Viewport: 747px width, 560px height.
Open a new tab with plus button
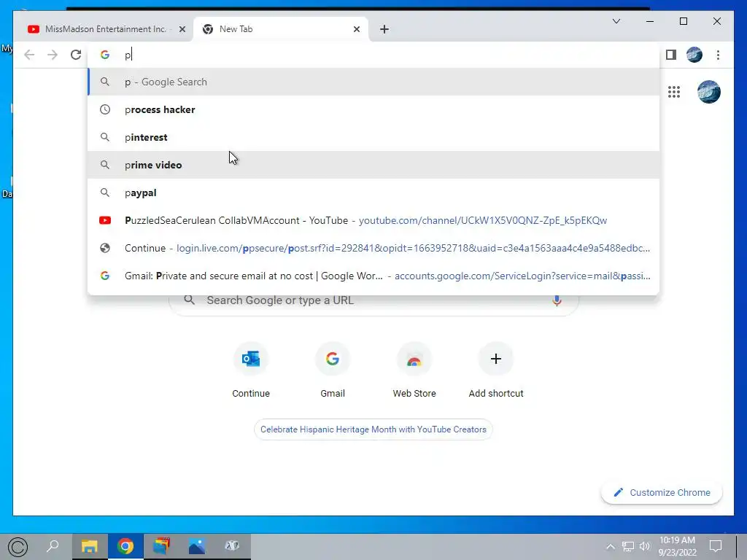click(384, 29)
